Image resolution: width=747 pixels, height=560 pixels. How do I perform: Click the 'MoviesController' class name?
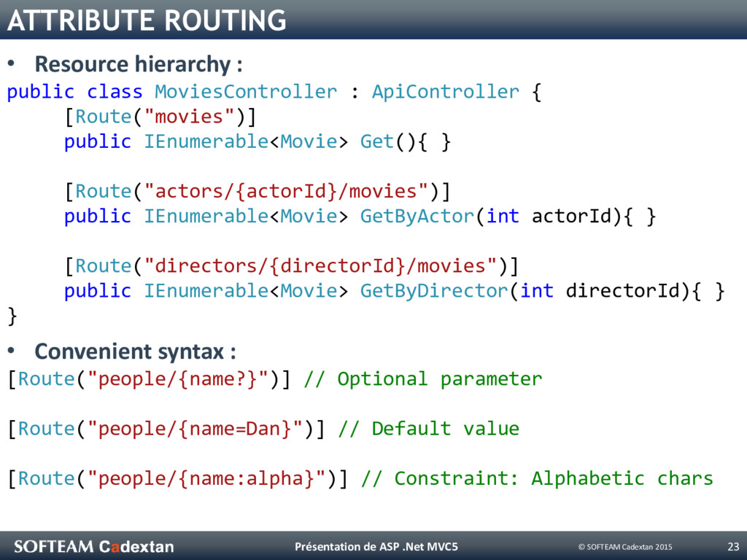coord(246,91)
